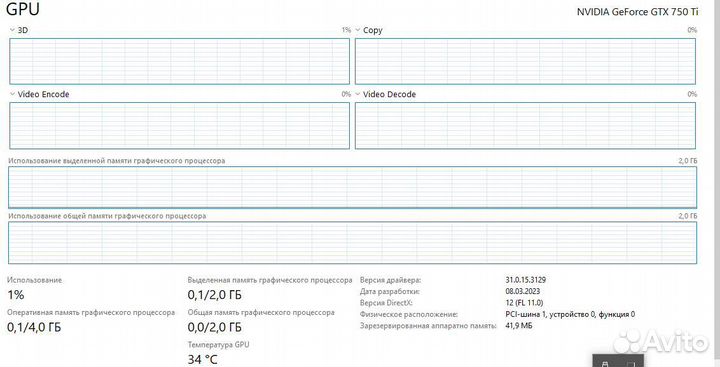Click the 0% reading at Copy graph's right
The height and width of the screenshot is (367, 720).
click(x=692, y=30)
